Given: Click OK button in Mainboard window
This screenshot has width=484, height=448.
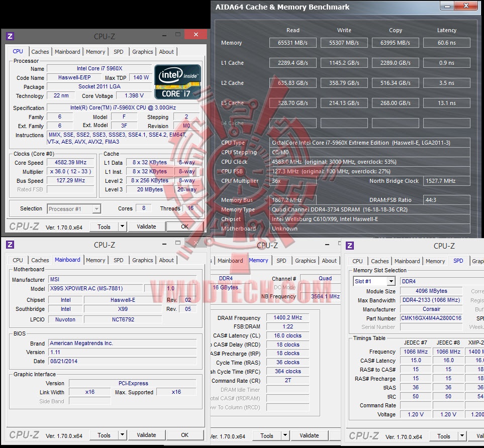Looking at the screenshot, I should tap(184, 435).
